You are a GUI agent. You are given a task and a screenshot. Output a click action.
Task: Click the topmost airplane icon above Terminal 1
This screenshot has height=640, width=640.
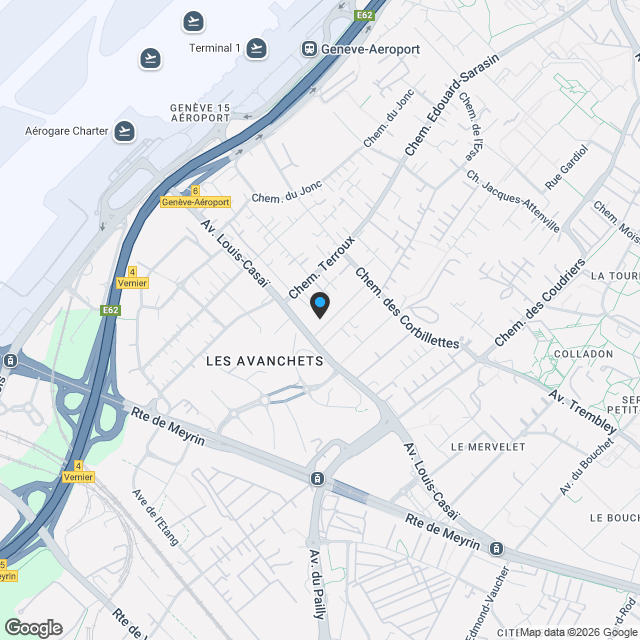click(x=193, y=21)
